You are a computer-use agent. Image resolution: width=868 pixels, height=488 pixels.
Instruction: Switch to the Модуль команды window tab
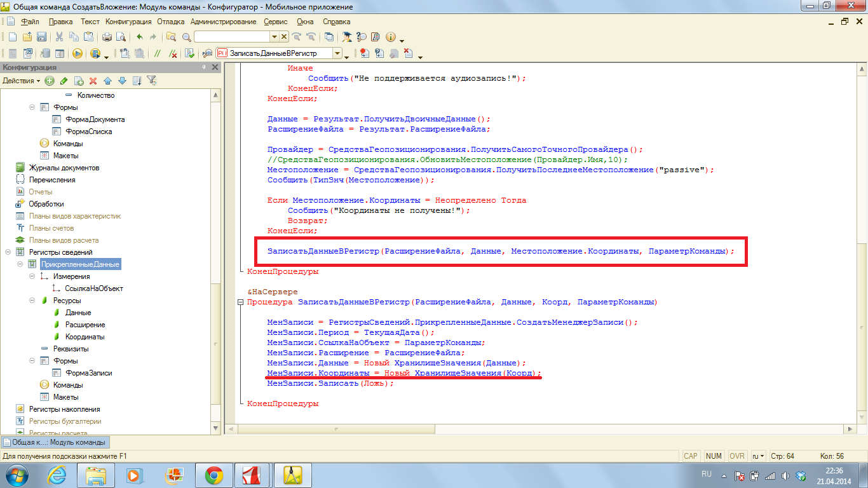(x=54, y=442)
